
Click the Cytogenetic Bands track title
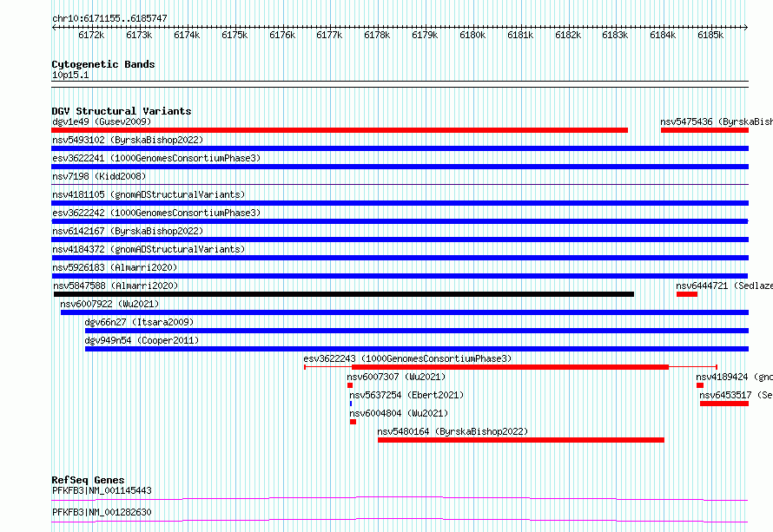tap(103, 64)
